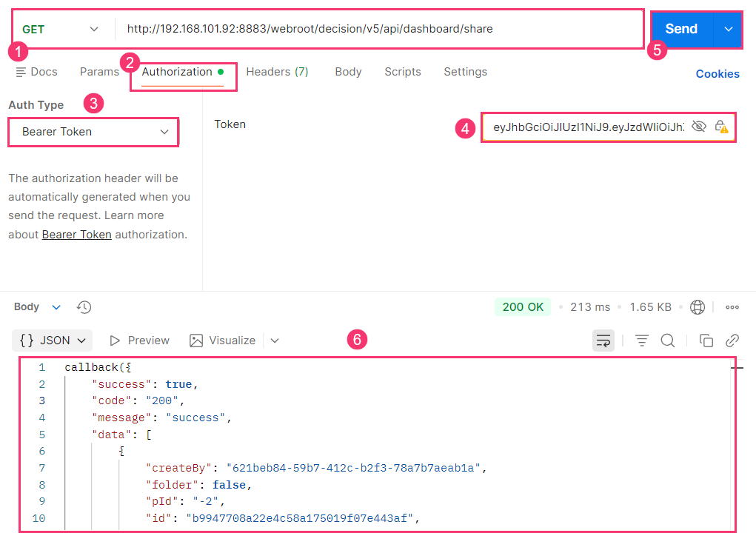Click the filter response icon
The height and width of the screenshot is (533, 756).
click(x=642, y=341)
